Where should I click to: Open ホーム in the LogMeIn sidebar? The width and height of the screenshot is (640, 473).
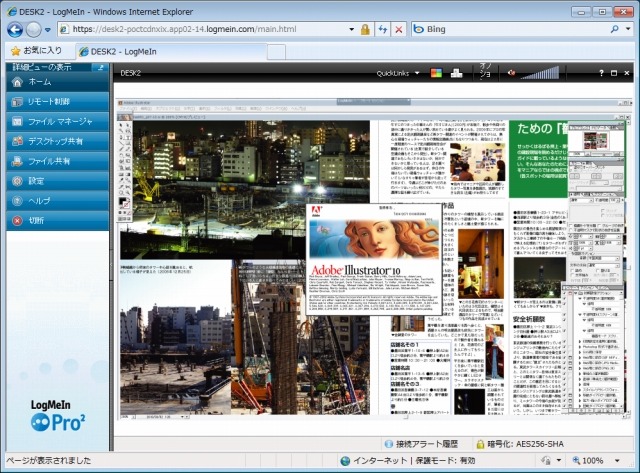(58, 82)
